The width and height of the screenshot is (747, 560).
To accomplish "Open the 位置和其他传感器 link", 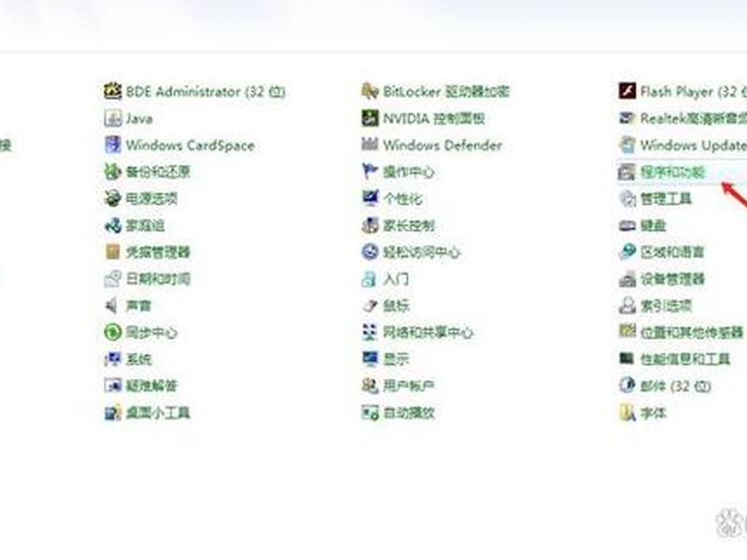I will (692, 332).
